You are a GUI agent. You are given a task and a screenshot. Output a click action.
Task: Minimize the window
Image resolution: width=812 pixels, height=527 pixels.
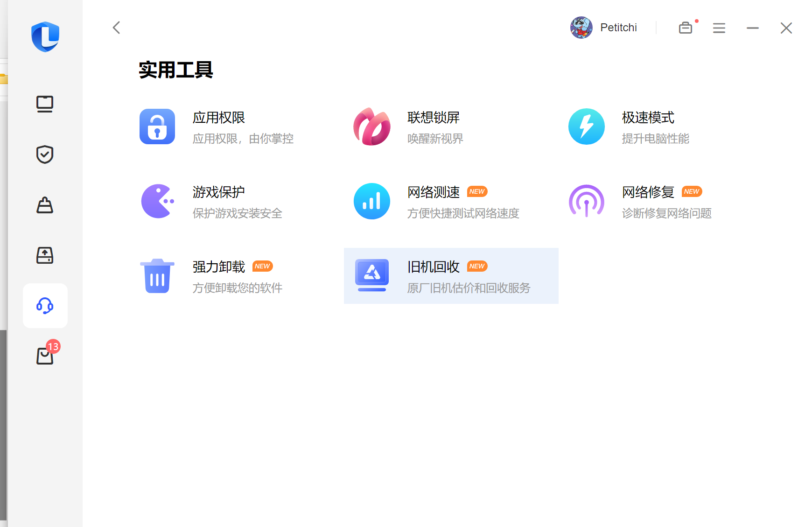(753, 28)
